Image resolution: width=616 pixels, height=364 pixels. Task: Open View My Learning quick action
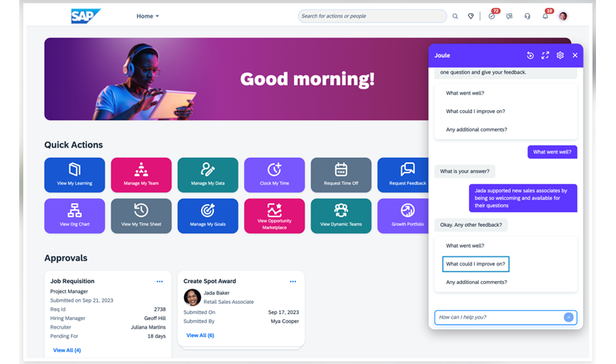point(75,175)
